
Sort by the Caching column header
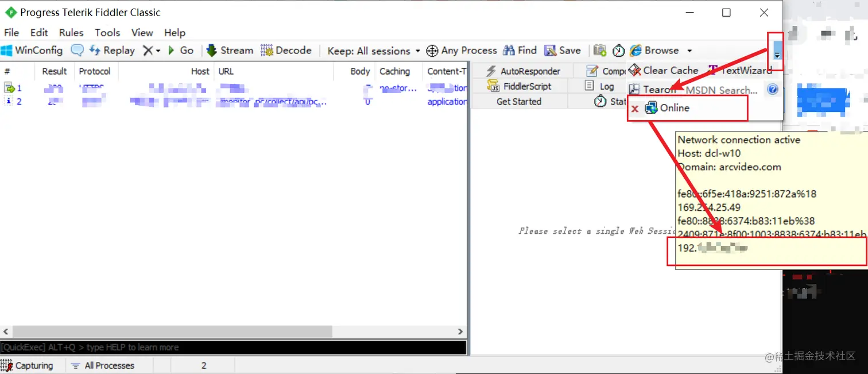pyautogui.click(x=398, y=71)
